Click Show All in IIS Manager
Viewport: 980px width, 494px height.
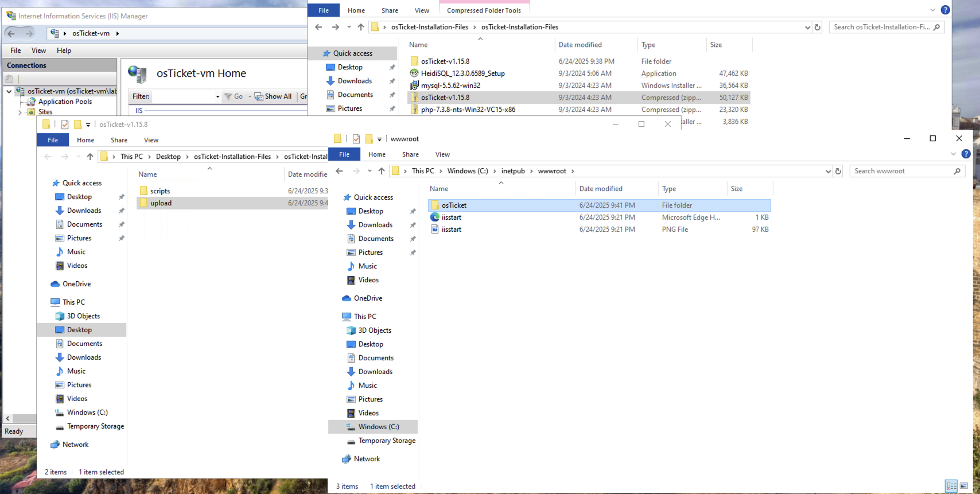(273, 96)
